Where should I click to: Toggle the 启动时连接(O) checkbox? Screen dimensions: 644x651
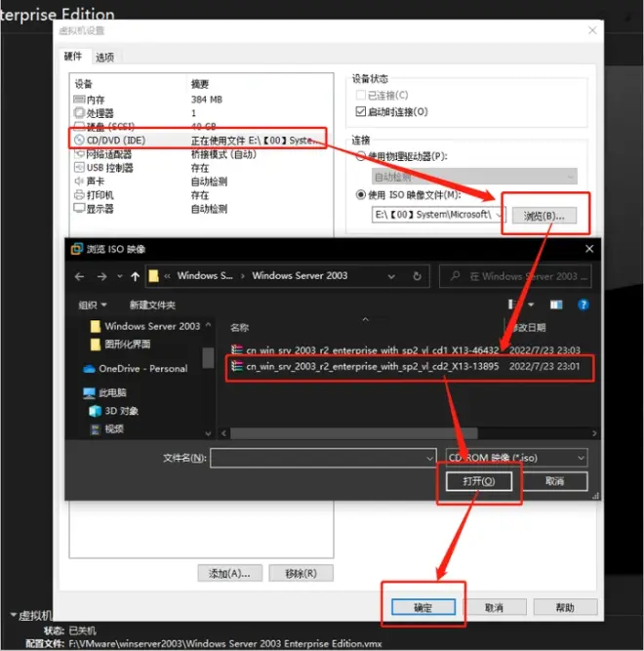(361, 111)
